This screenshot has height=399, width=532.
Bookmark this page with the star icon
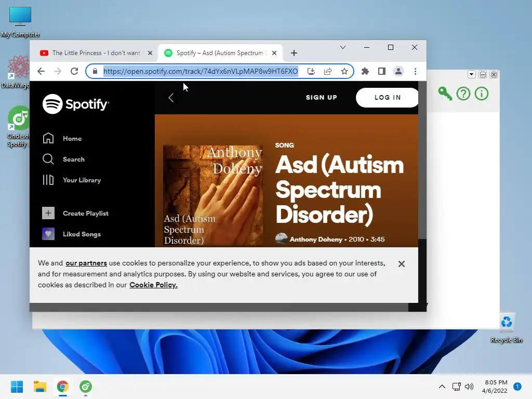click(x=344, y=71)
